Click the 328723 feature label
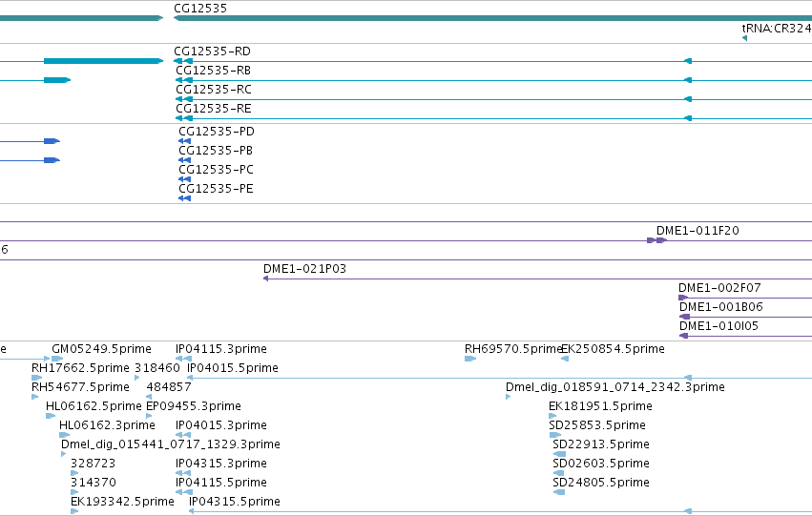This screenshot has width=812, height=516. coord(94,464)
